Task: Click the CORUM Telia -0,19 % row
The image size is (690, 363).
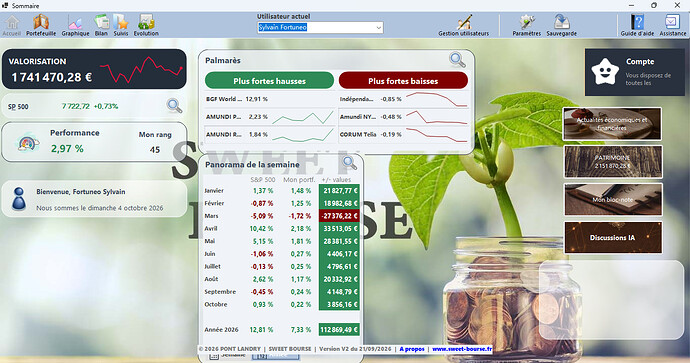Action: pos(403,135)
